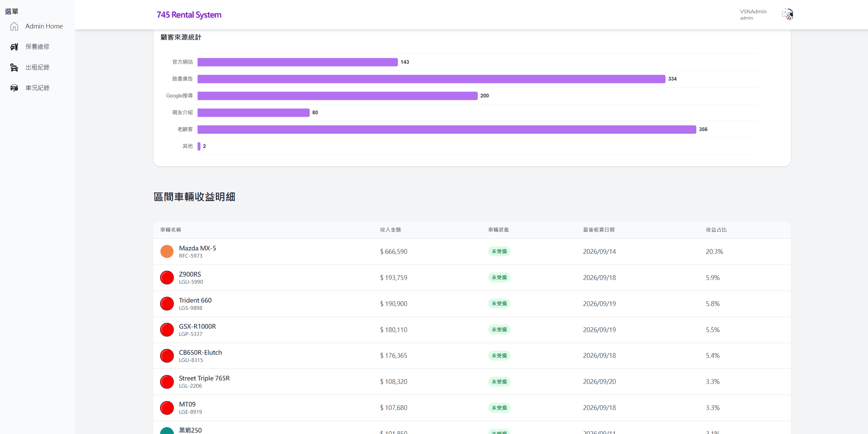This screenshot has width=868, height=434.
Task: Click the 745 Rental System title link
Action: pyautogui.click(x=189, y=15)
